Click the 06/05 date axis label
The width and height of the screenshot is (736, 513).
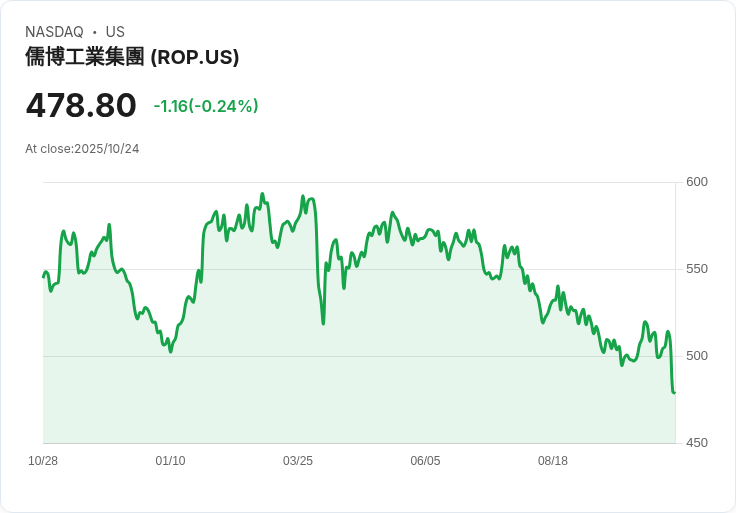[425, 461]
